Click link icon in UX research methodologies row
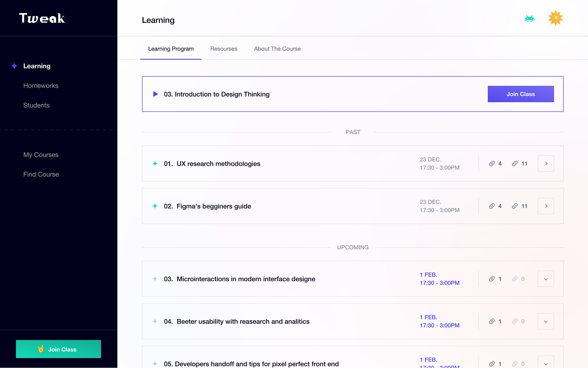 515,164
